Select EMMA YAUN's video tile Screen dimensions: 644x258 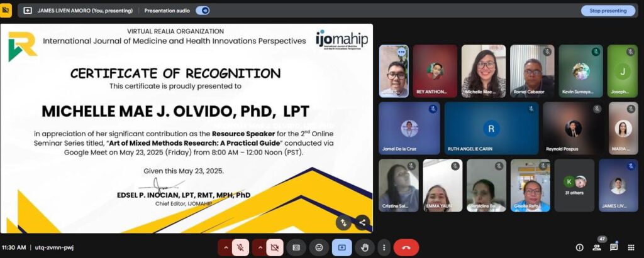pos(442,185)
